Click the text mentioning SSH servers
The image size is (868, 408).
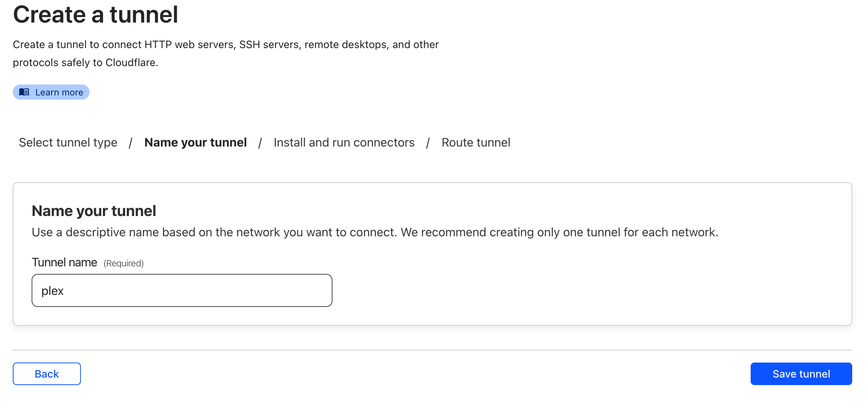tap(269, 45)
